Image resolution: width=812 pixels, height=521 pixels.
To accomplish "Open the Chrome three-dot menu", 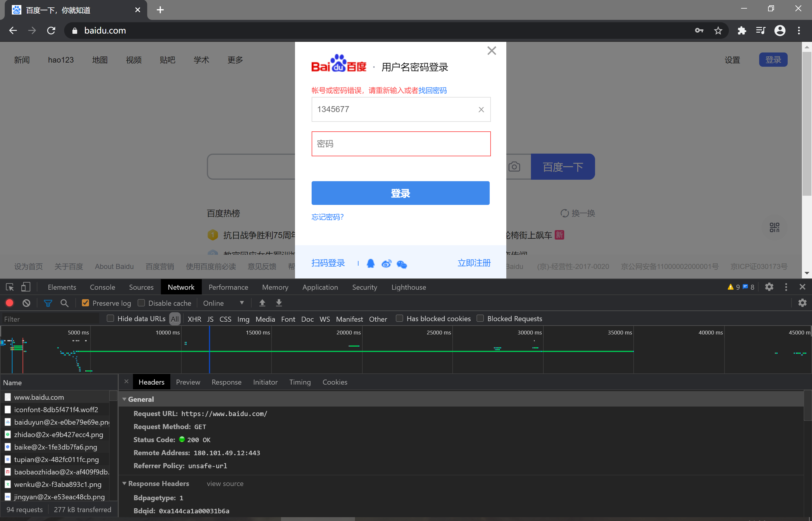I will [799, 31].
